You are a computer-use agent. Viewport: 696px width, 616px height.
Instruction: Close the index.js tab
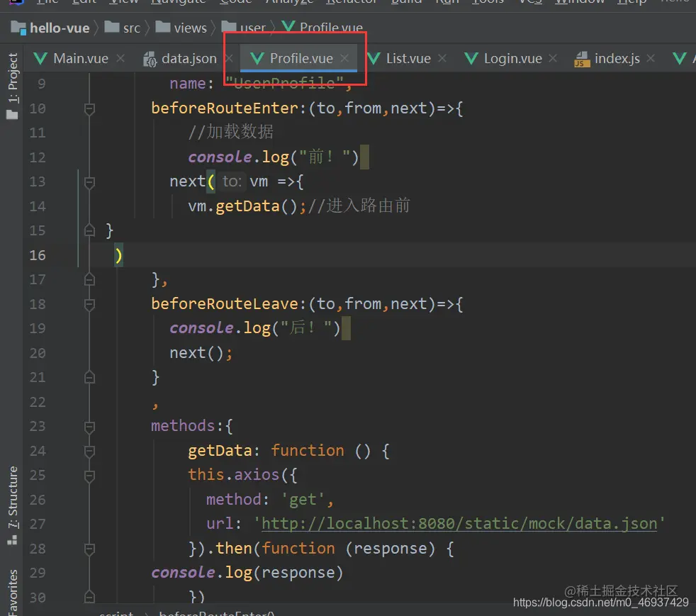coord(651,58)
